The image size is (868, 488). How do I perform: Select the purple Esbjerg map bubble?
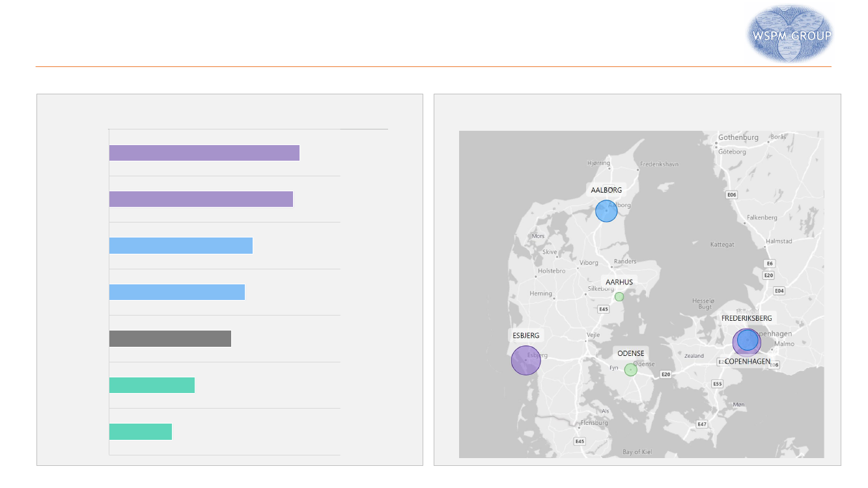pyautogui.click(x=525, y=360)
